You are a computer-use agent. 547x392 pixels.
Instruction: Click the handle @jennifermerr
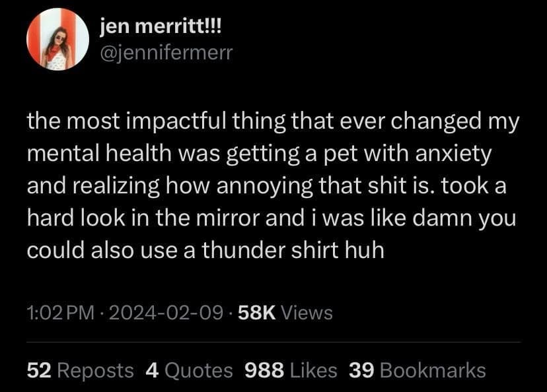[x=166, y=51]
